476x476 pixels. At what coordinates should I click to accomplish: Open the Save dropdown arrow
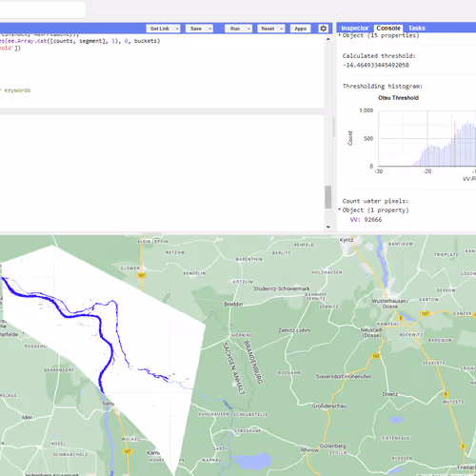pyautogui.click(x=209, y=29)
